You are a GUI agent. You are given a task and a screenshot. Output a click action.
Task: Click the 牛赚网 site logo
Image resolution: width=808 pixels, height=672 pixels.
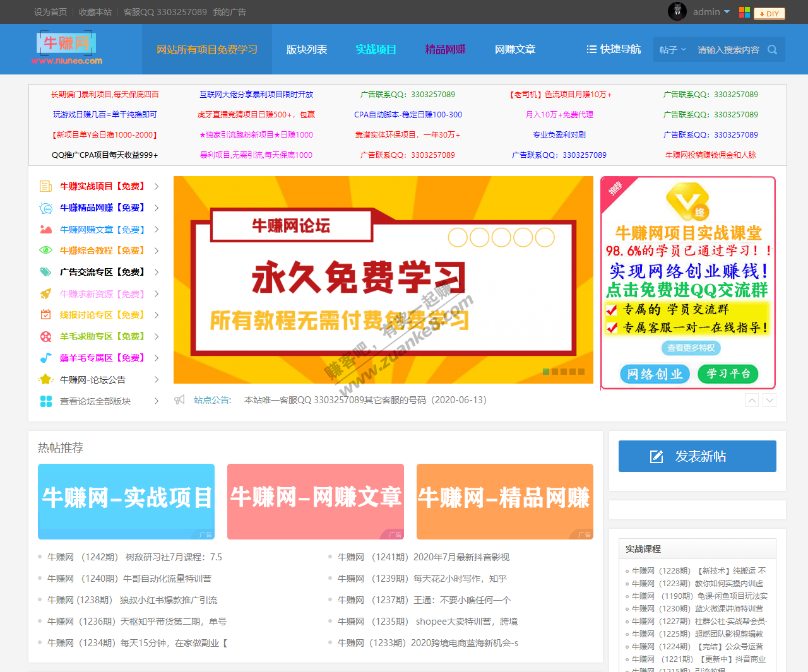67,48
